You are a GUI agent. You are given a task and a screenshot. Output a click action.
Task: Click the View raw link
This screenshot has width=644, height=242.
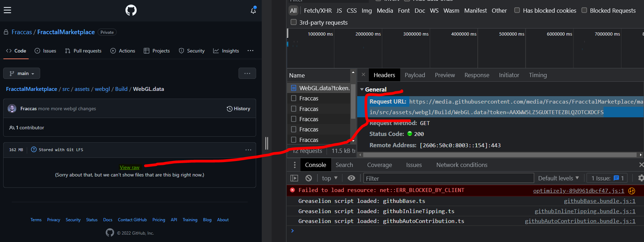130,167
